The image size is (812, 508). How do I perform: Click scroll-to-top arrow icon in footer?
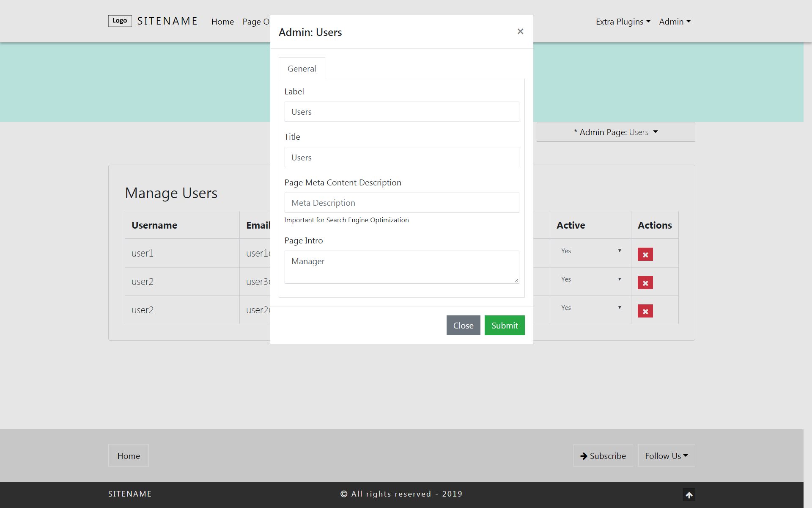click(689, 495)
